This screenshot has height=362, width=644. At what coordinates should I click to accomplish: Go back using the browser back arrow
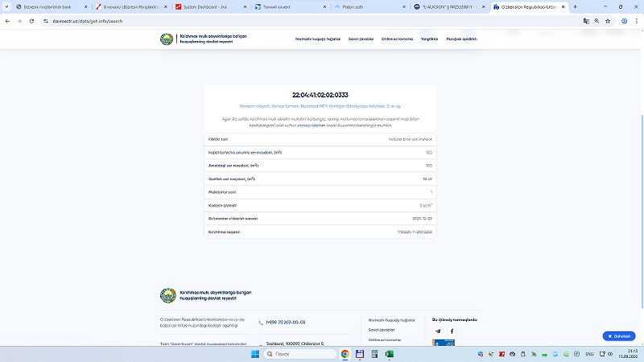coord(7,21)
